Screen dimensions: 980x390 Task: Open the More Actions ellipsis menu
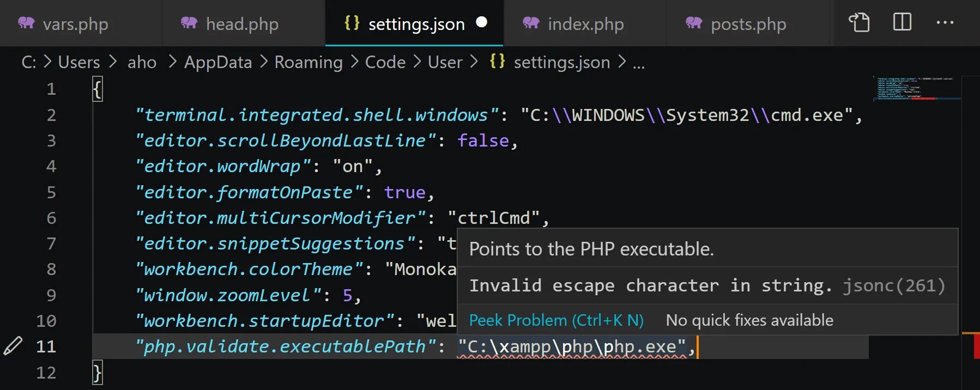click(x=945, y=23)
